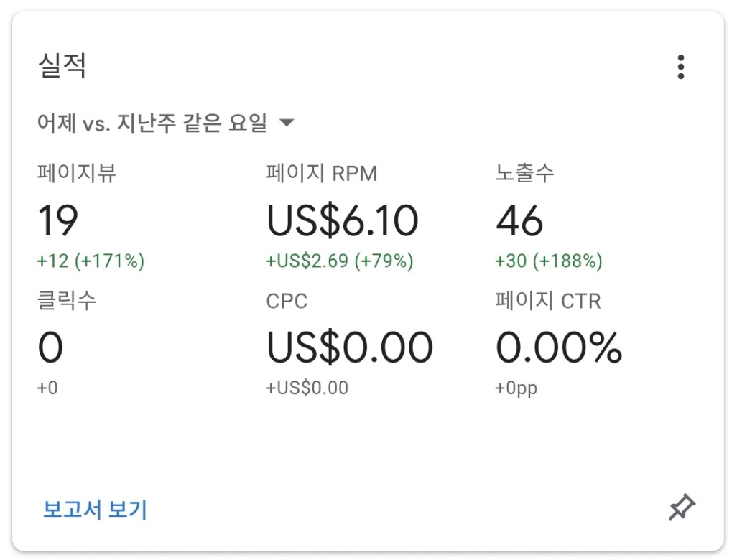
Task: Pin the 실적 card with pin icon
Action: pos(682,507)
